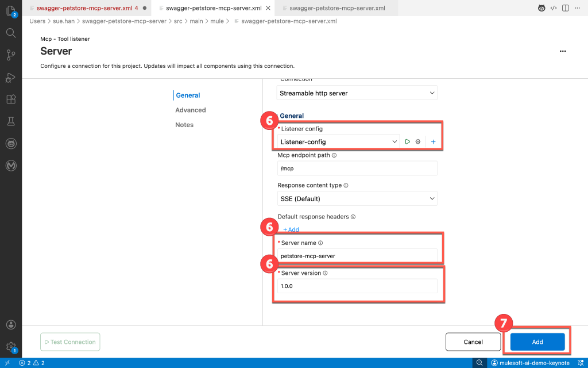Expand Response content type SSE dropdown

click(357, 199)
